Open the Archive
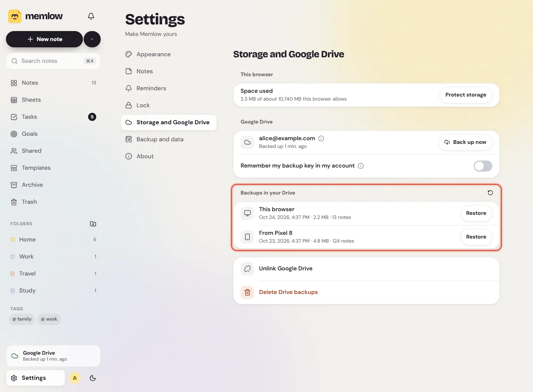The image size is (533, 392). click(53, 185)
